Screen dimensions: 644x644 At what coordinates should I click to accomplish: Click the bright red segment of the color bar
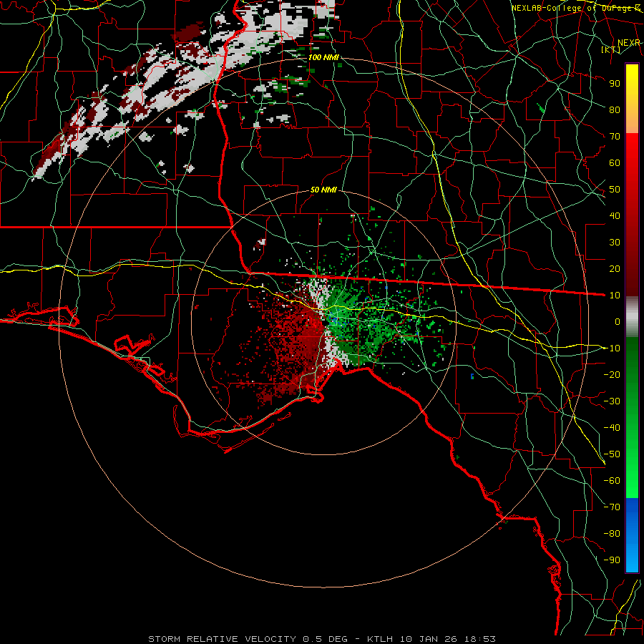[x=632, y=148]
